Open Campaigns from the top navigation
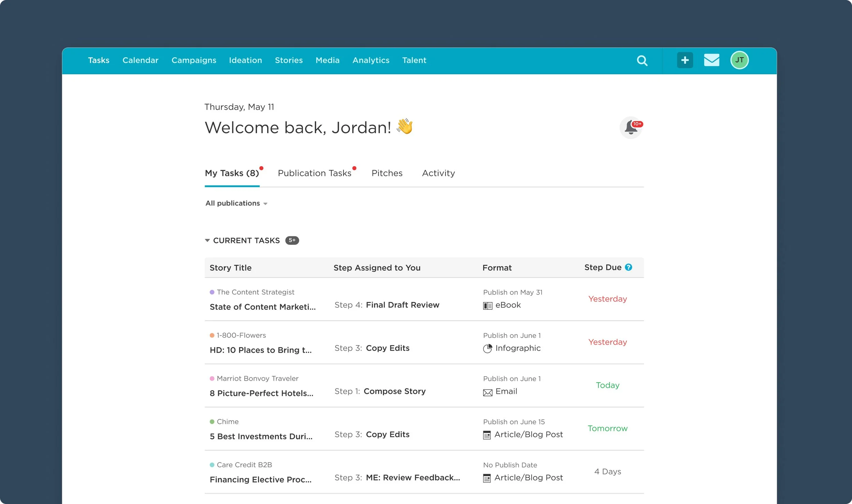This screenshot has height=504, width=852. (194, 60)
